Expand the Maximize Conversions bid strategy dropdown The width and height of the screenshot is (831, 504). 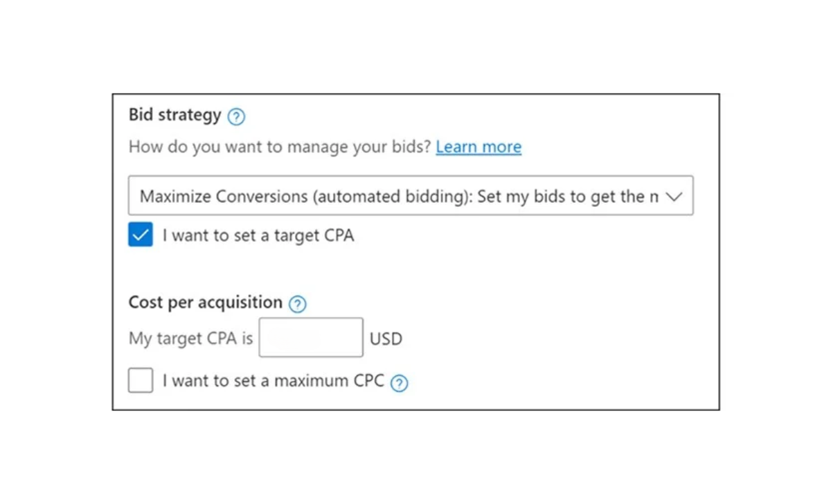[x=411, y=195]
